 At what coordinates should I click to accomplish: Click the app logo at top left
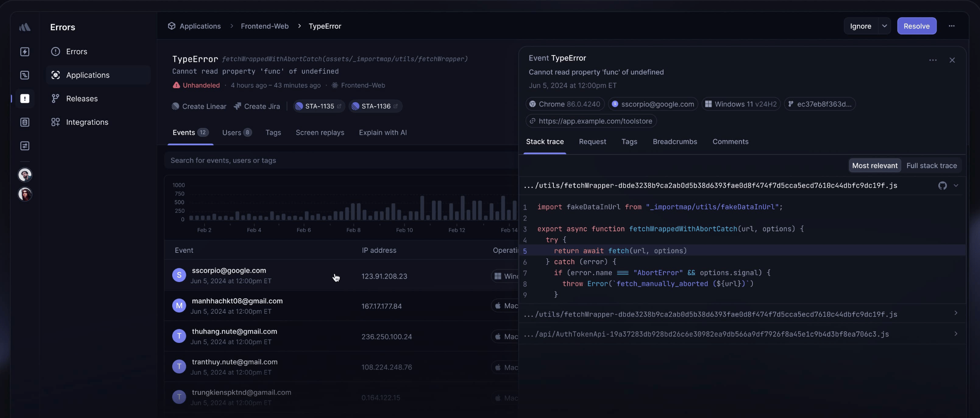[x=25, y=27]
